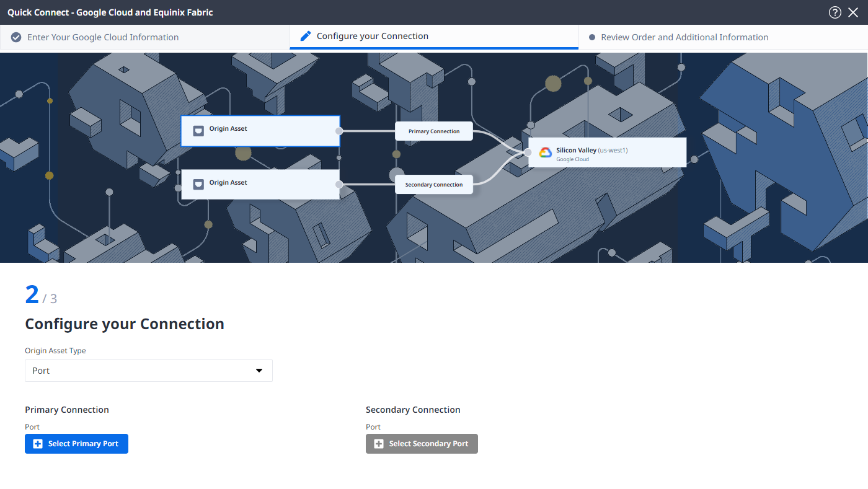This screenshot has width=868, height=489.
Task: Click the Configure your Connection page heading
Action: (x=125, y=324)
